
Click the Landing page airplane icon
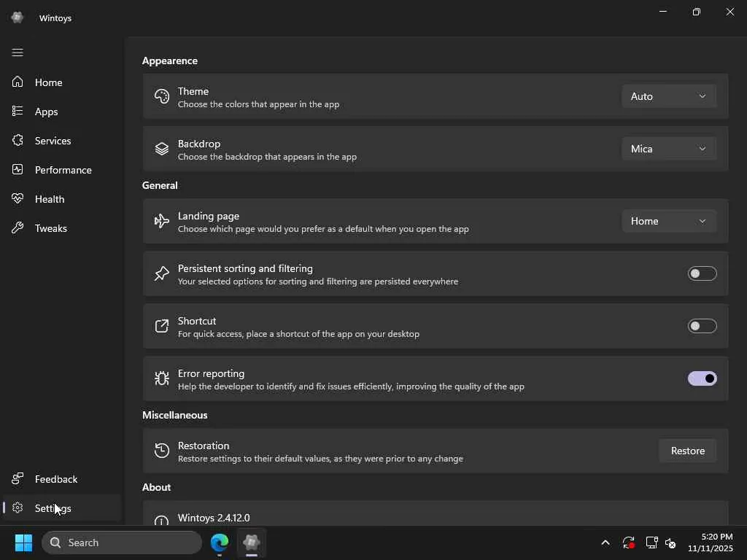point(161,221)
